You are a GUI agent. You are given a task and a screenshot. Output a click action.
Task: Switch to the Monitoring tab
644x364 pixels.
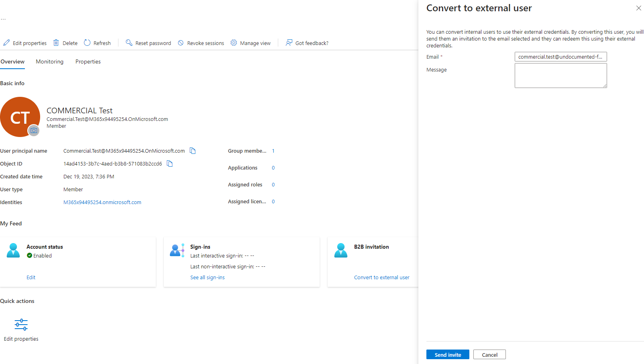click(49, 61)
